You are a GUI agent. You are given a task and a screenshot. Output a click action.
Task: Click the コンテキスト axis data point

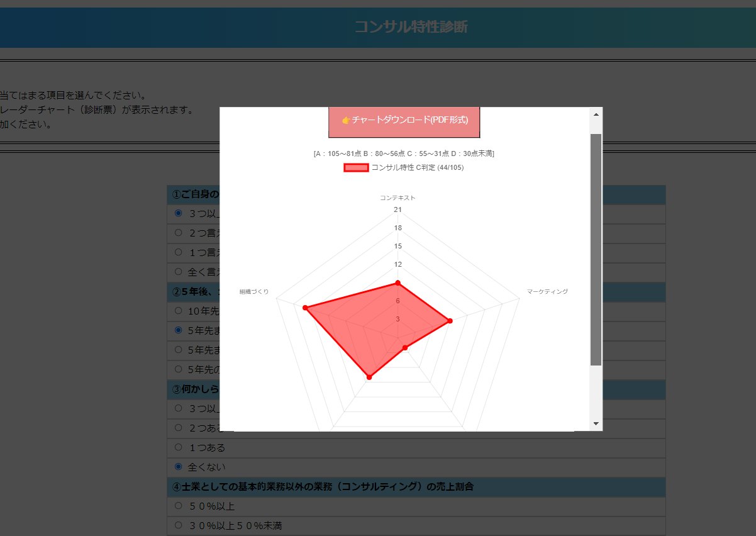tap(397, 283)
